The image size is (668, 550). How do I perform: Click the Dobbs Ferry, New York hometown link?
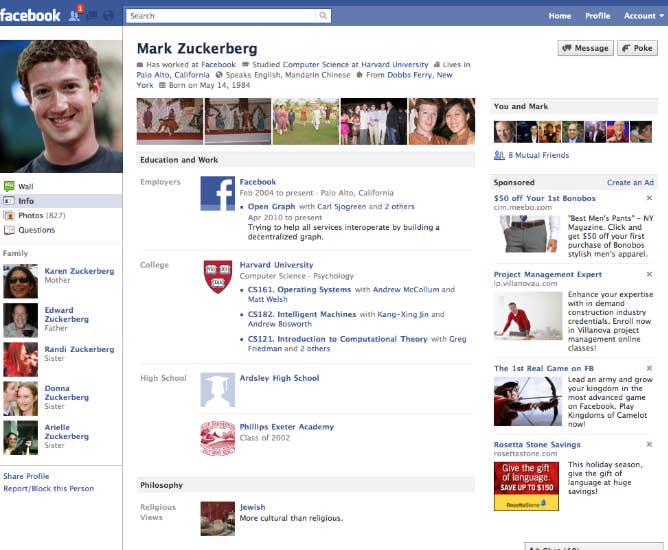(x=294, y=80)
